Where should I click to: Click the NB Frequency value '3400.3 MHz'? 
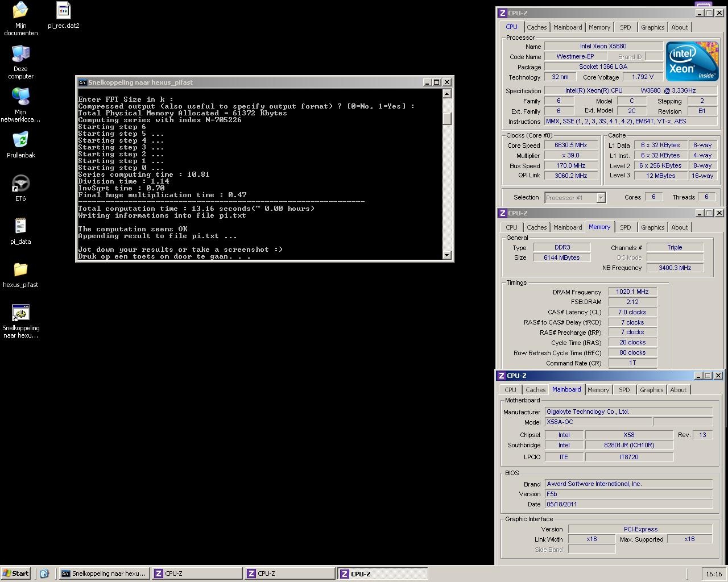click(675, 268)
